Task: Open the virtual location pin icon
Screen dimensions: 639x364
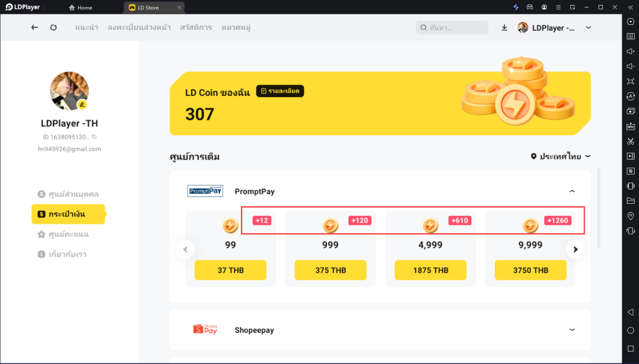Action: [630, 216]
